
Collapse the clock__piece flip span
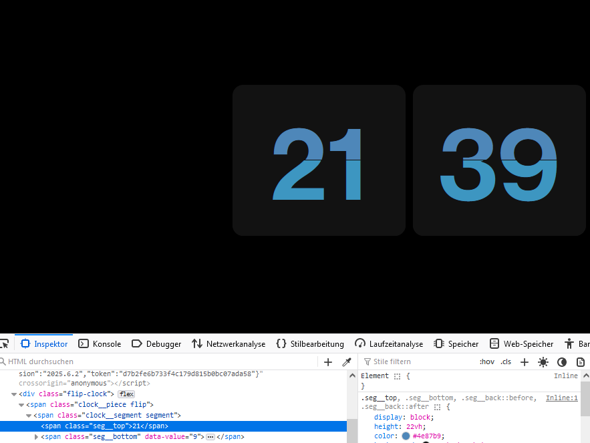[x=21, y=405]
